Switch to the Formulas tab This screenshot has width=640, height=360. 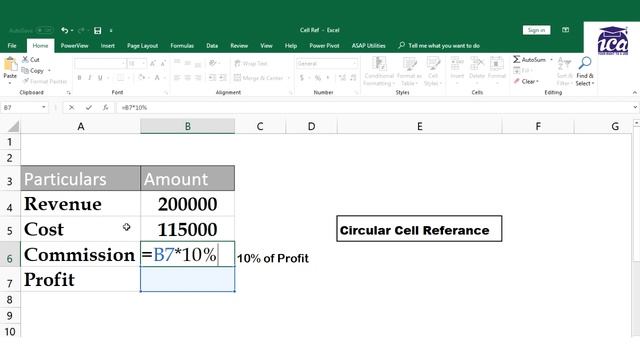click(x=182, y=46)
